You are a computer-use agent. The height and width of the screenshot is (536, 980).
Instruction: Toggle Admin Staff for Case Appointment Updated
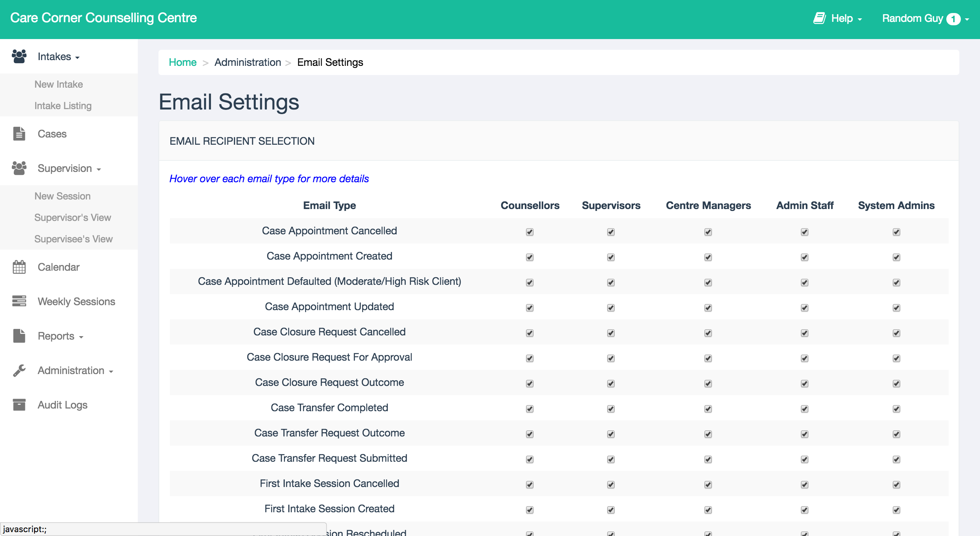(x=805, y=308)
